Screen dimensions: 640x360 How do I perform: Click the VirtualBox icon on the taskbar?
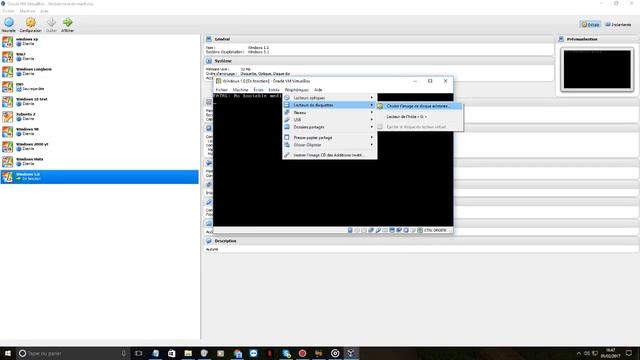coord(351,353)
